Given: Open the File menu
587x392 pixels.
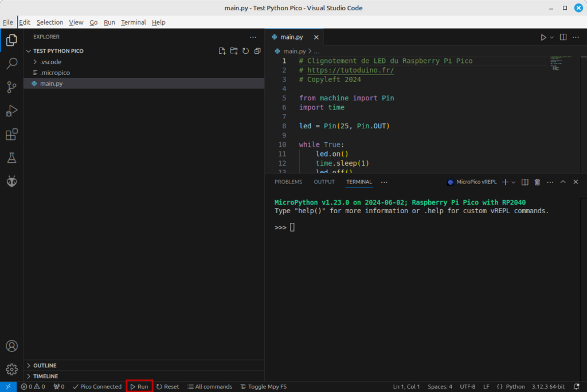Looking at the screenshot, I should (8, 22).
